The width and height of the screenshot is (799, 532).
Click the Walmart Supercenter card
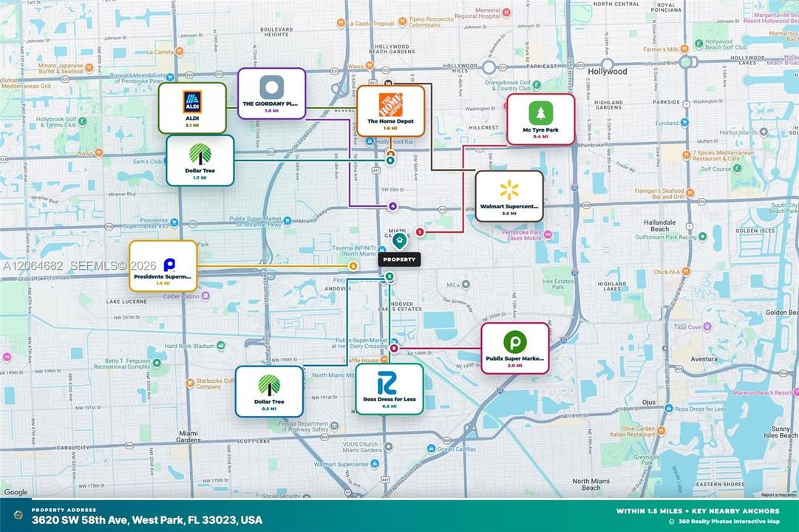[509, 197]
